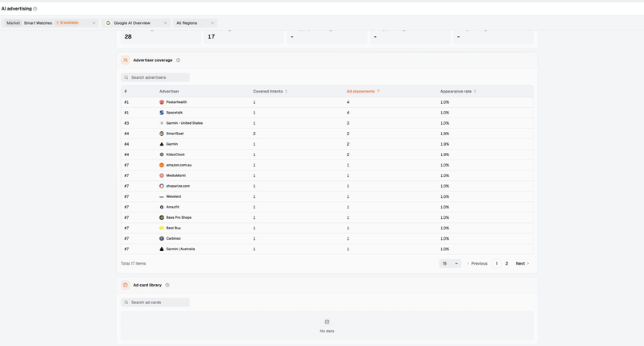Select the Poalarhealth advertiser name
644x346 pixels.
click(x=176, y=102)
